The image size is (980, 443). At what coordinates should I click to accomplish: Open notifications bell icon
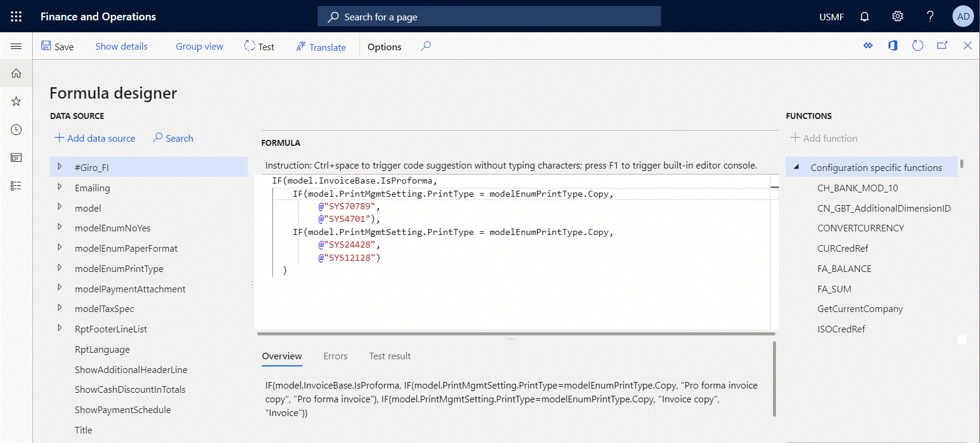coord(865,17)
